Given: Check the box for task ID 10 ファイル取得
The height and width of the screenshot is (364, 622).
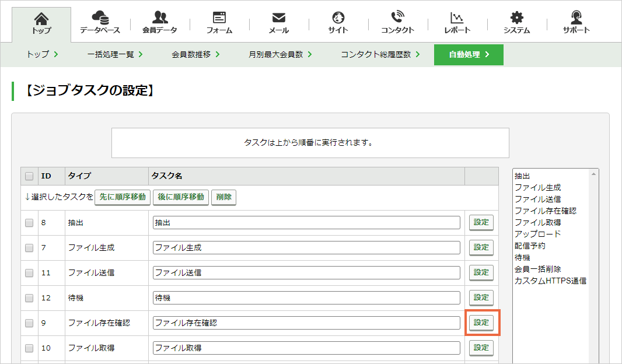Looking at the screenshot, I should (29, 348).
